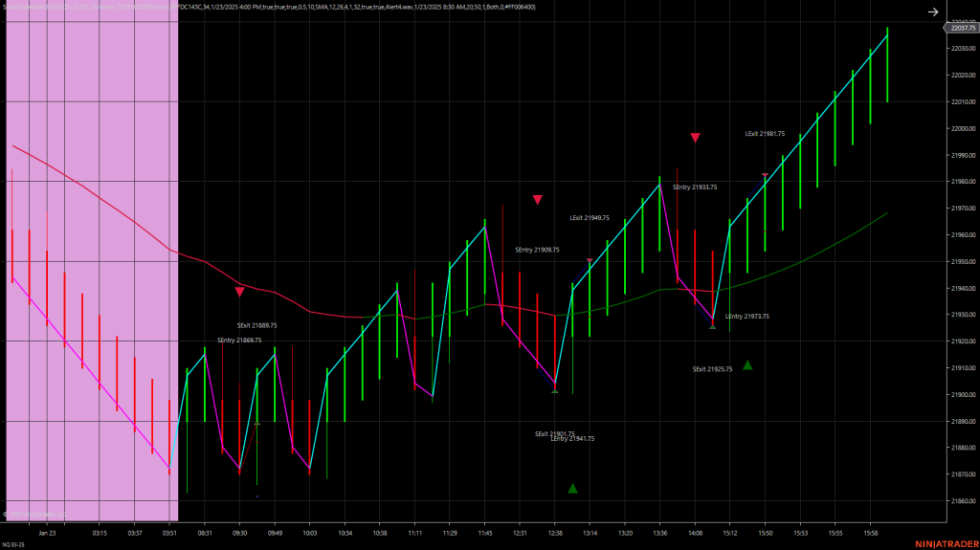This screenshot has height=550, width=980.
Task: Click the current price marker 22037.75
Action: [x=960, y=29]
